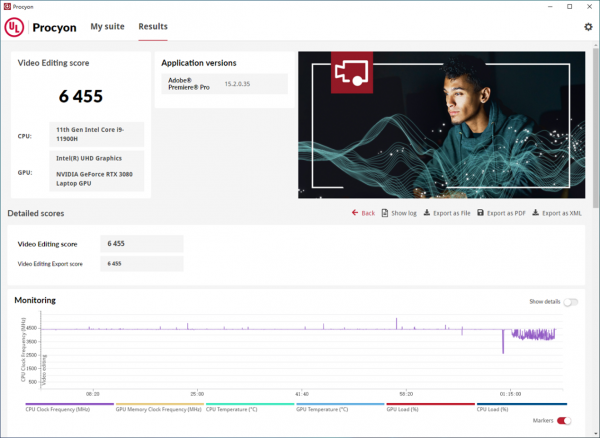Click the Export as File icon

coord(427,213)
